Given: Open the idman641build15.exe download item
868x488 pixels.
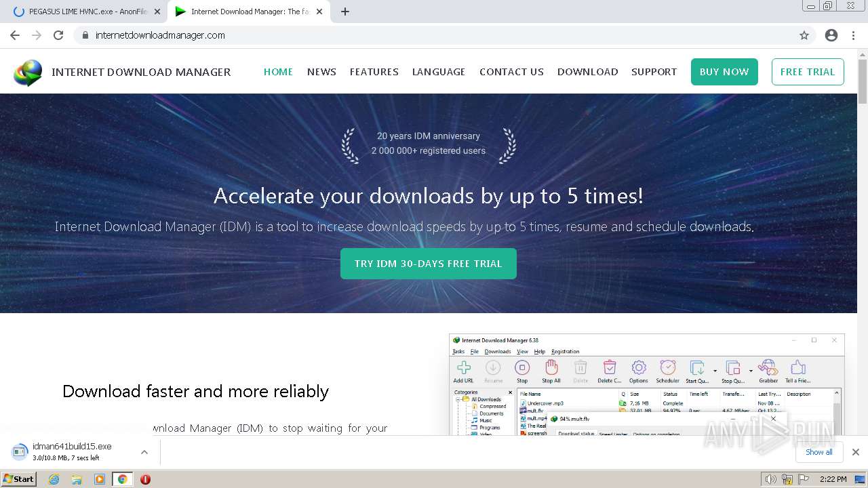Looking at the screenshot, I should tap(79, 452).
